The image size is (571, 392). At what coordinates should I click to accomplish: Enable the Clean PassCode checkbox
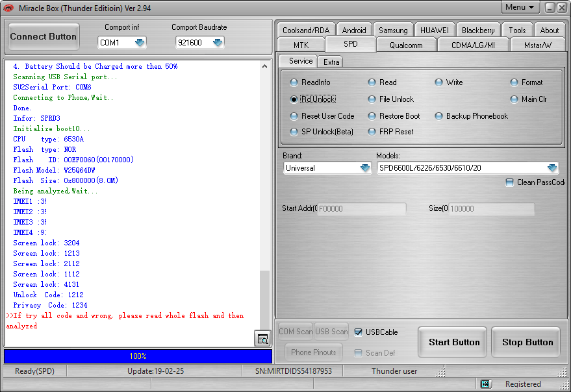[x=509, y=182]
